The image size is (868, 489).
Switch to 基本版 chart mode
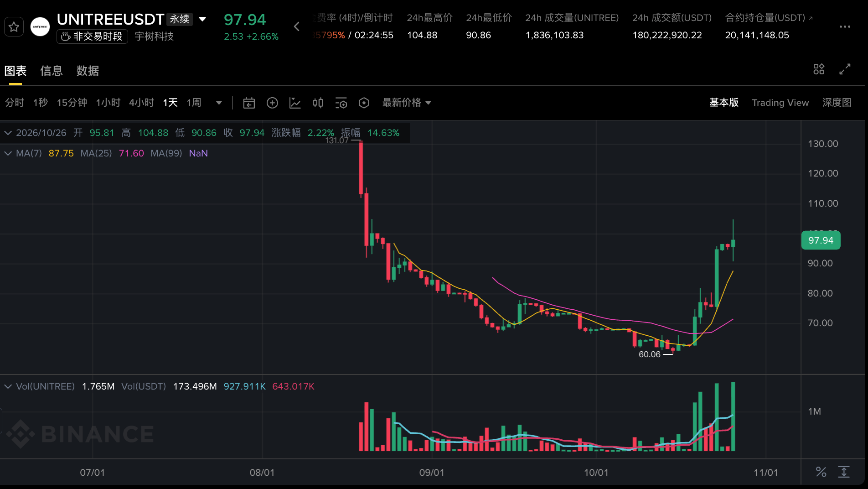(724, 103)
